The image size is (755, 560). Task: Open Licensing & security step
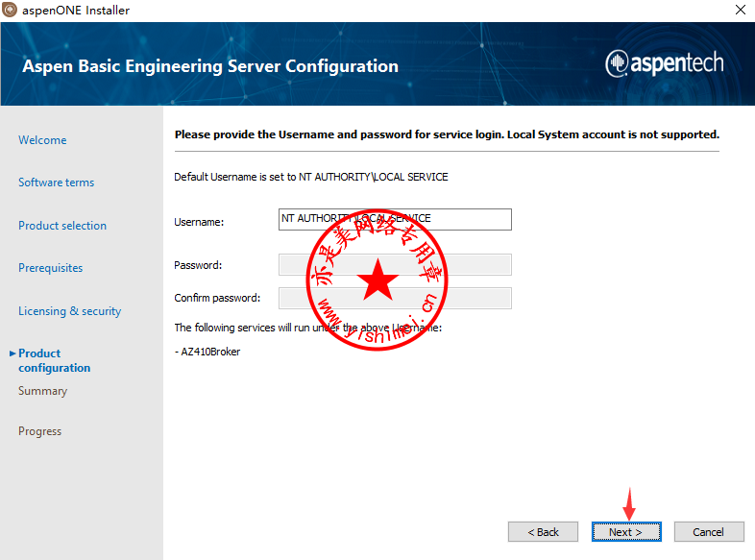click(x=70, y=311)
